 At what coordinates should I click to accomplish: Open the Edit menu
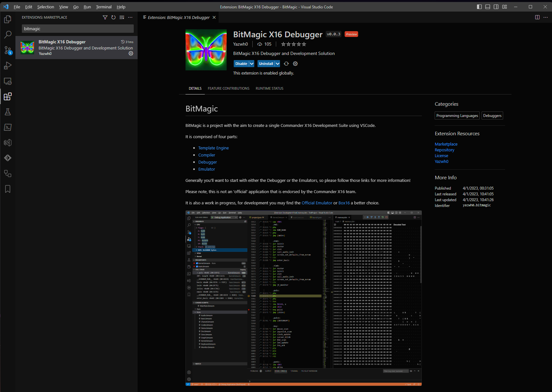[29, 7]
